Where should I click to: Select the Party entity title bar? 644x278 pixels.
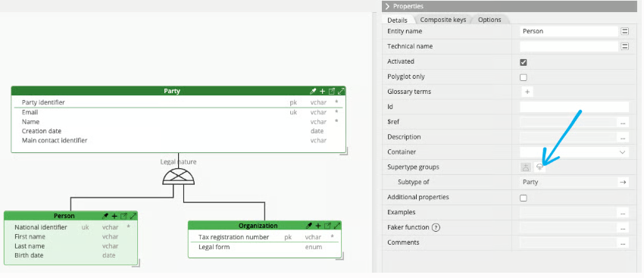coord(178,91)
